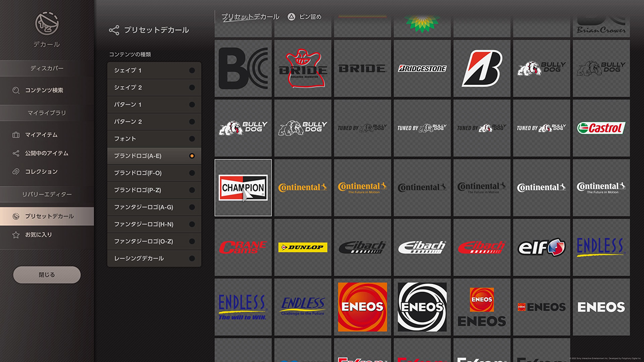The width and height of the screenshot is (644, 362).
Task: Click the share icon next to プリセットデカール heading
Action: click(114, 30)
